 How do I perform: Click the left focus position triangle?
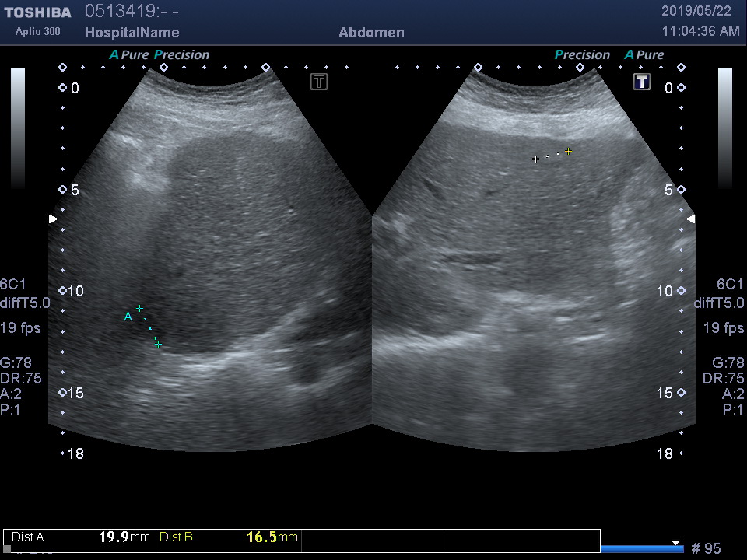point(53,219)
